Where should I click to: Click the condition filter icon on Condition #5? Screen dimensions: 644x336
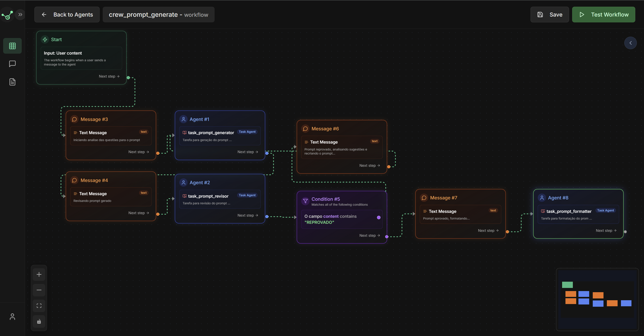click(305, 201)
